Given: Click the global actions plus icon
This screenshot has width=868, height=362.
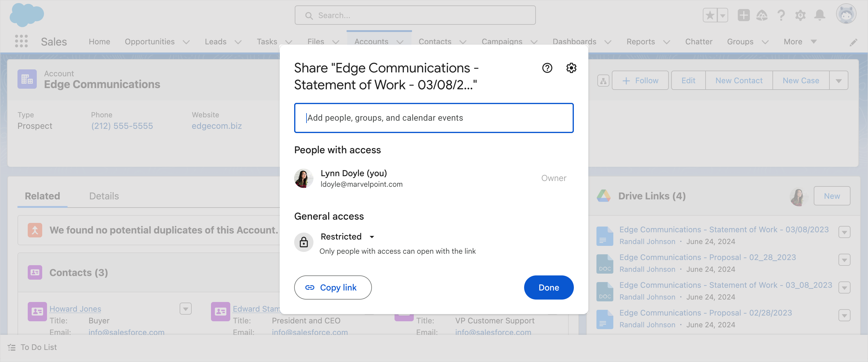Looking at the screenshot, I should coord(743,15).
